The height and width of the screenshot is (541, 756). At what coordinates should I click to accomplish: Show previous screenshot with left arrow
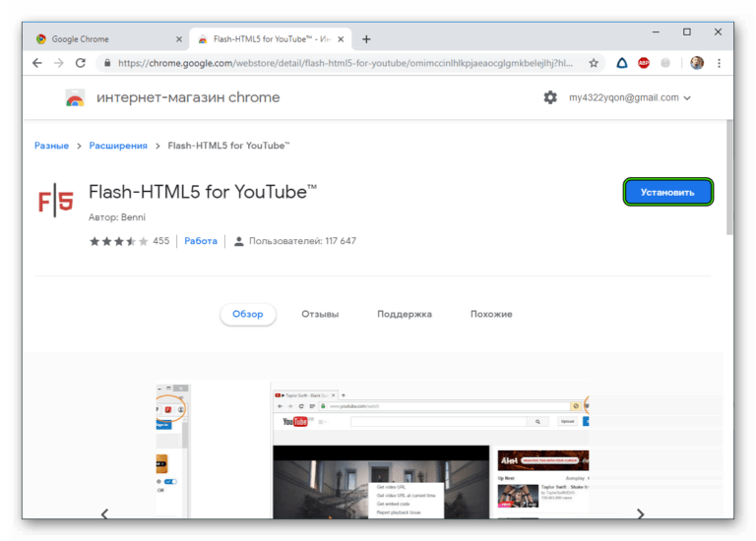104,513
